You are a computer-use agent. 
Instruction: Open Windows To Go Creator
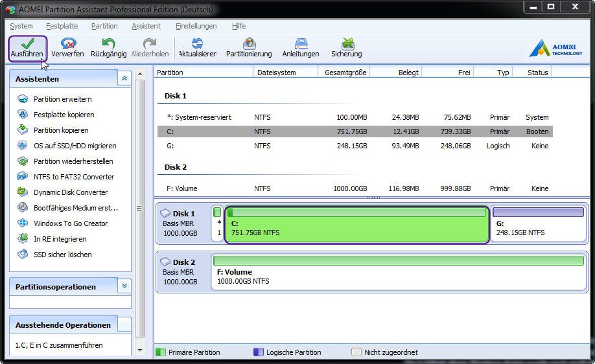pyautogui.click(x=71, y=223)
